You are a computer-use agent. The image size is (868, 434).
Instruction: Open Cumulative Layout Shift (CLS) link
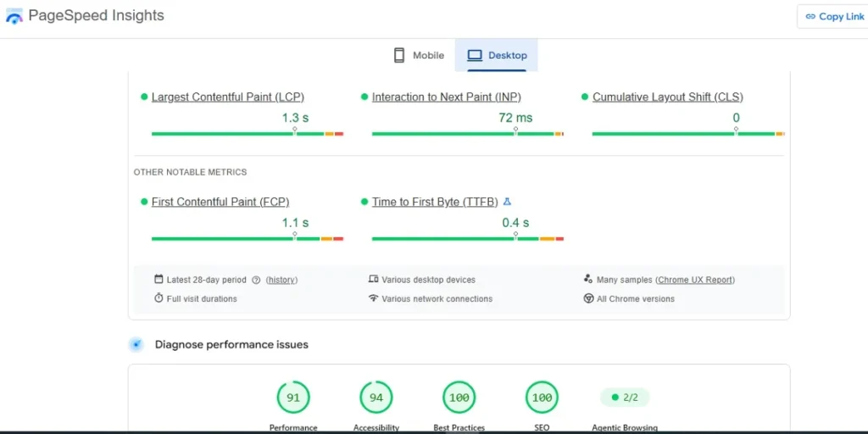click(x=668, y=97)
